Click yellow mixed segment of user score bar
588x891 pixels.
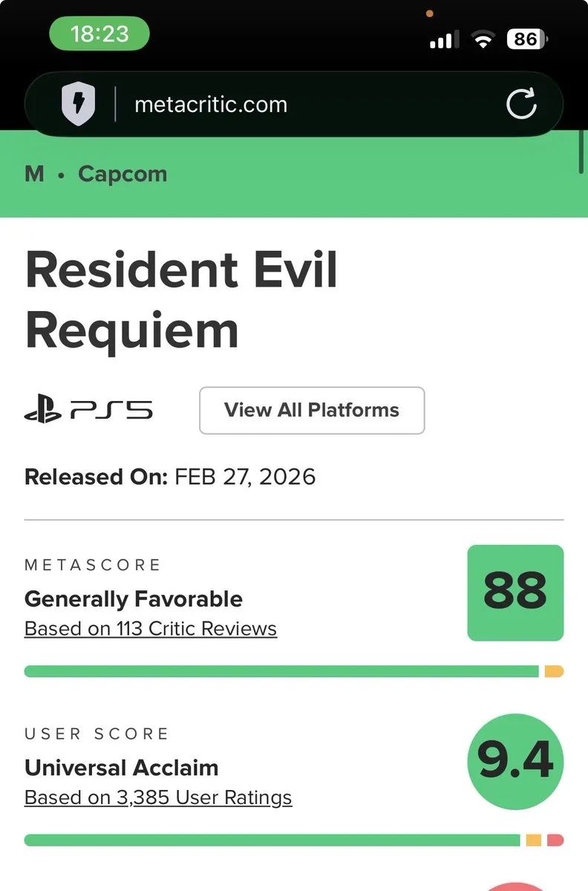[x=533, y=840]
